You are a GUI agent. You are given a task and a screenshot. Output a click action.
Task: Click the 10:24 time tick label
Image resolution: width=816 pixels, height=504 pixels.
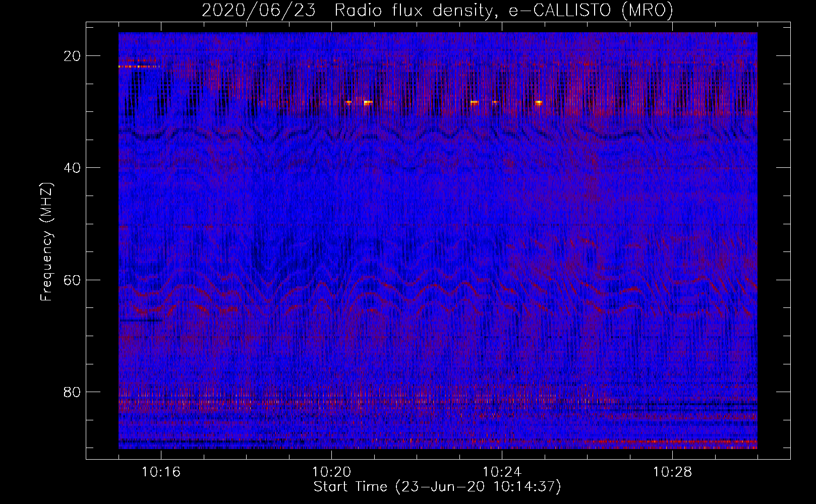coord(502,472)
